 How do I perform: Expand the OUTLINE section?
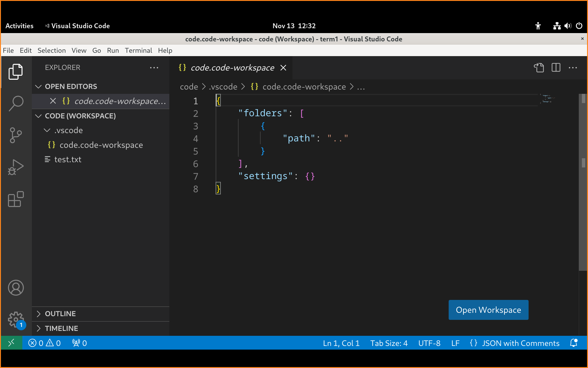click(60, 314)
